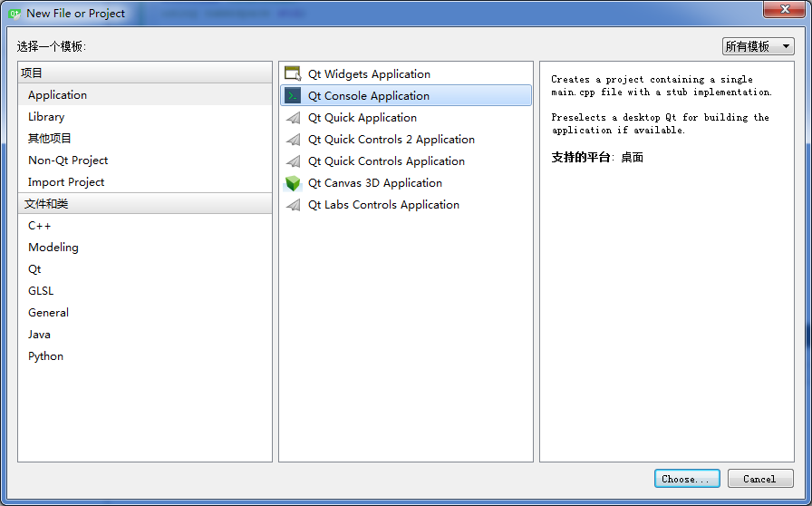This screenshot has width=812, height=506.
Task: Select the Python category
Action: [145, 356]
